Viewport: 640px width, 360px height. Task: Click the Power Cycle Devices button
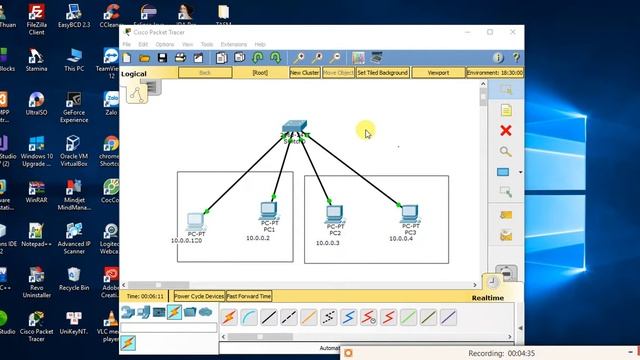point(199,296)
